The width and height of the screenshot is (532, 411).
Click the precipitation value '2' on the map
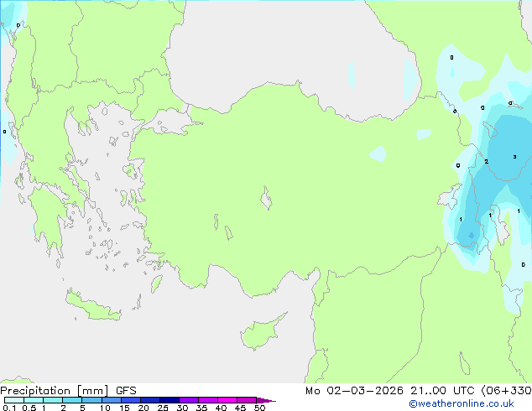pyautogui.click(x=486, y=161)
